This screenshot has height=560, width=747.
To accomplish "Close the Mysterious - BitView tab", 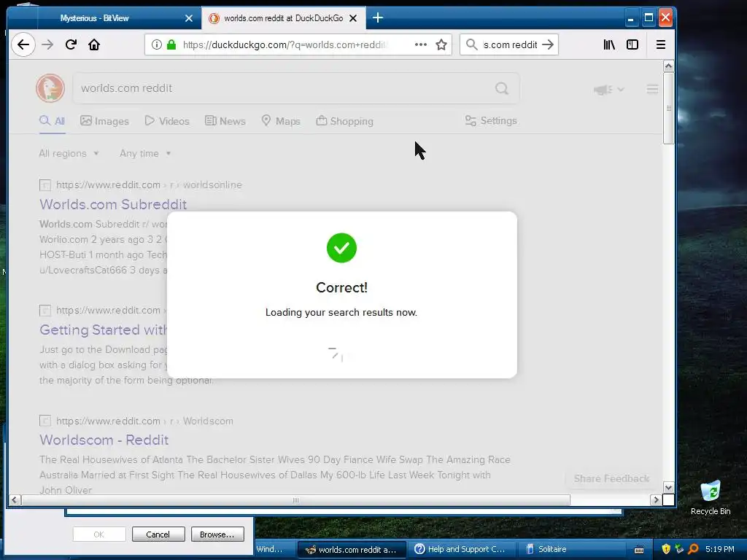I will 189,18.
